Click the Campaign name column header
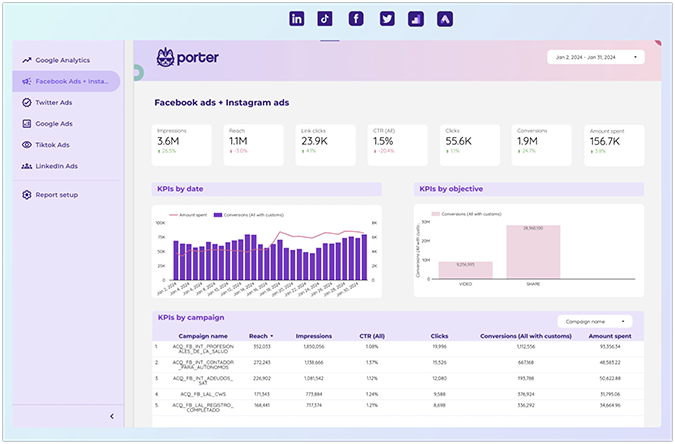Screen dimensions: 675x444 click(x=203, y=336)
